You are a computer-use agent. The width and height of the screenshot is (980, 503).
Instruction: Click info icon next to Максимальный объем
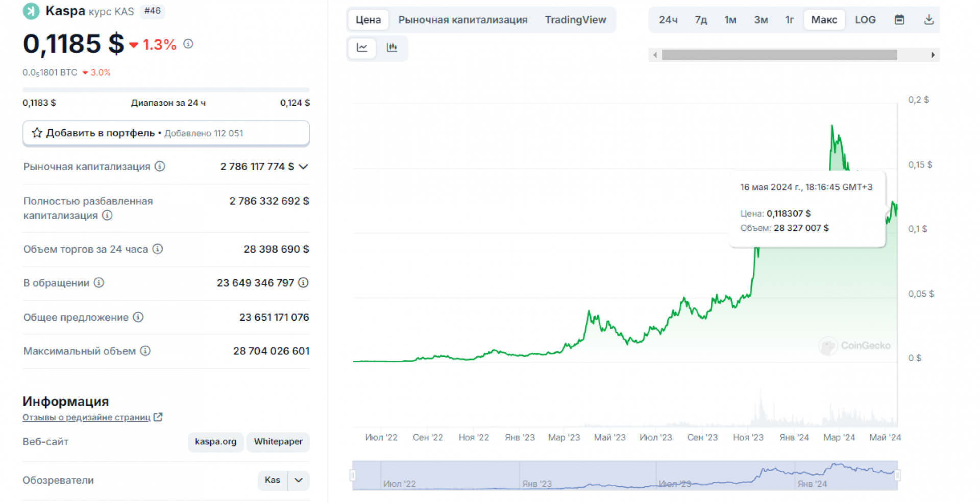click(145, 351)
